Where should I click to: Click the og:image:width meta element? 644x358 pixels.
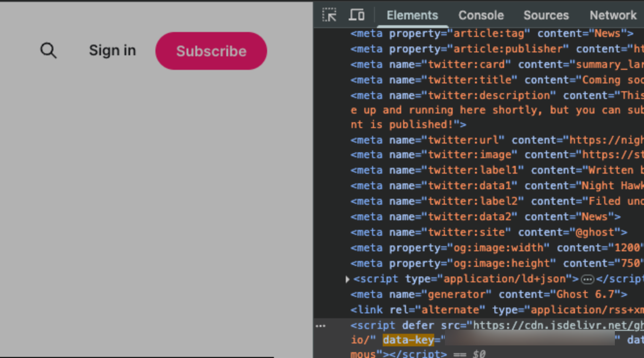495,248
